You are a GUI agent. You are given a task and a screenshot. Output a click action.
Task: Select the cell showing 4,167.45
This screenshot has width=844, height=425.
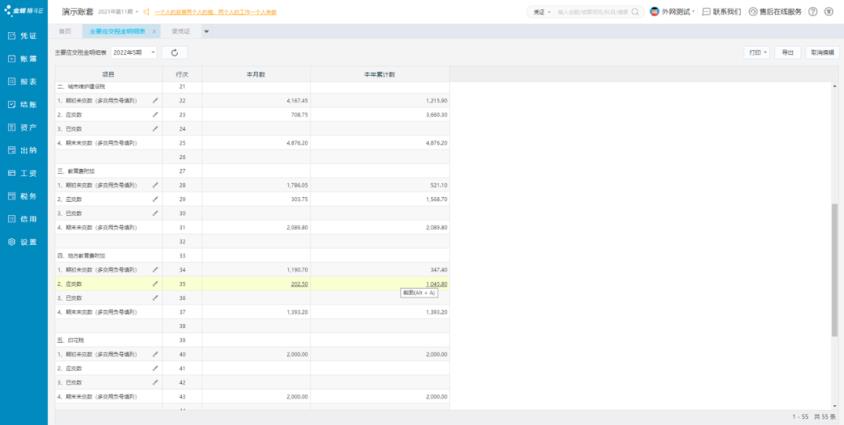pos(256,101)
